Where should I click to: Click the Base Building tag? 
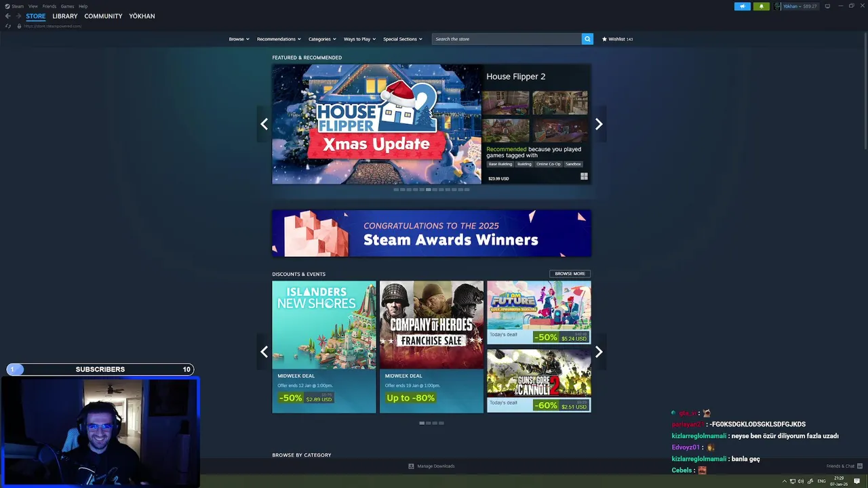pyautogui.click(x=500, y=164)
